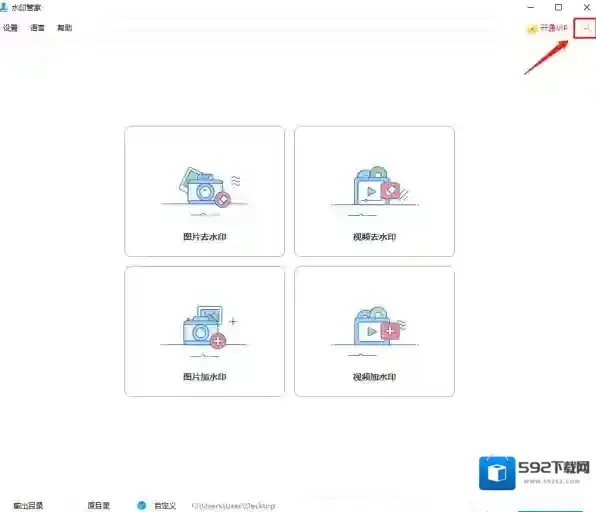Open the 视频去水印 card
Image resolution: width=596 pixels, height=512 pixels.
coord(374,191)
